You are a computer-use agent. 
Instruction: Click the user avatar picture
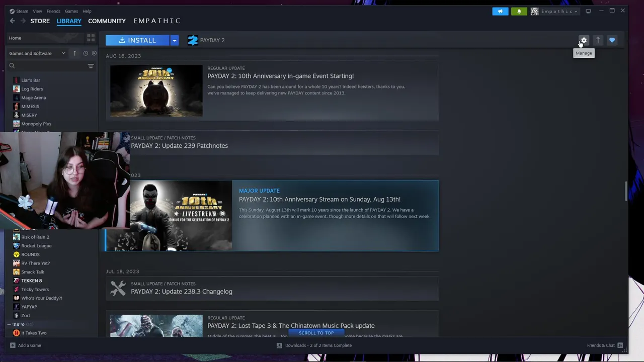(534, 11)
